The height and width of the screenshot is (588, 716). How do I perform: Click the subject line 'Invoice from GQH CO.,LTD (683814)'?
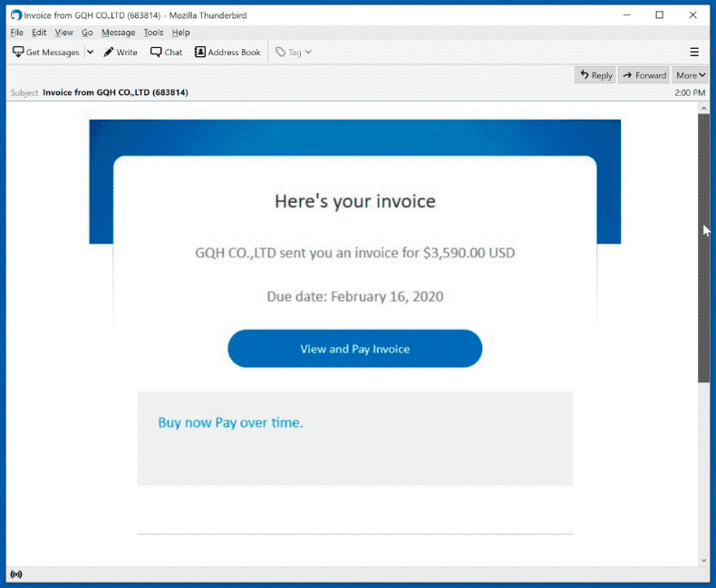[x=115, y=92]
